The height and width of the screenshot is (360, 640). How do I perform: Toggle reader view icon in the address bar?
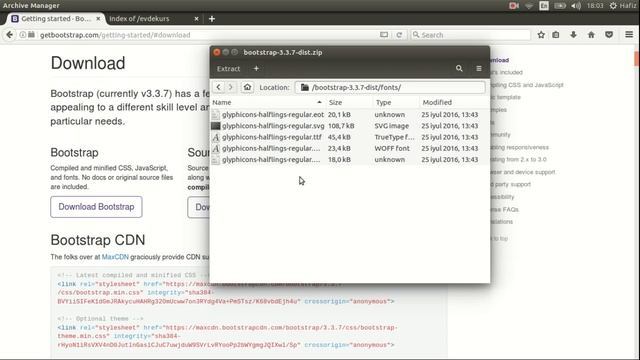[384, 35]
